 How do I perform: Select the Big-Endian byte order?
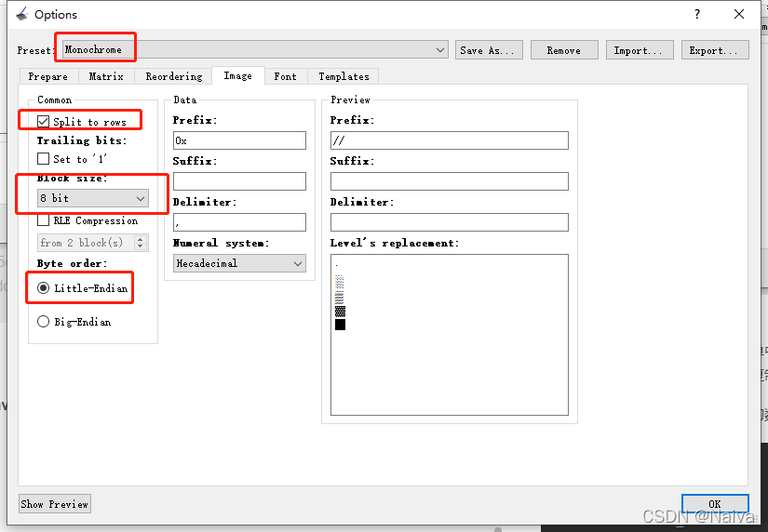coord(43,322)
